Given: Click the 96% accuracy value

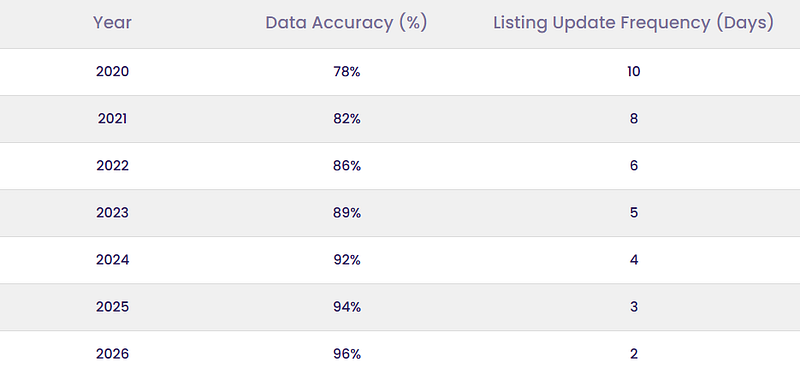Looking at the screenshot, I should click(347, 354).
